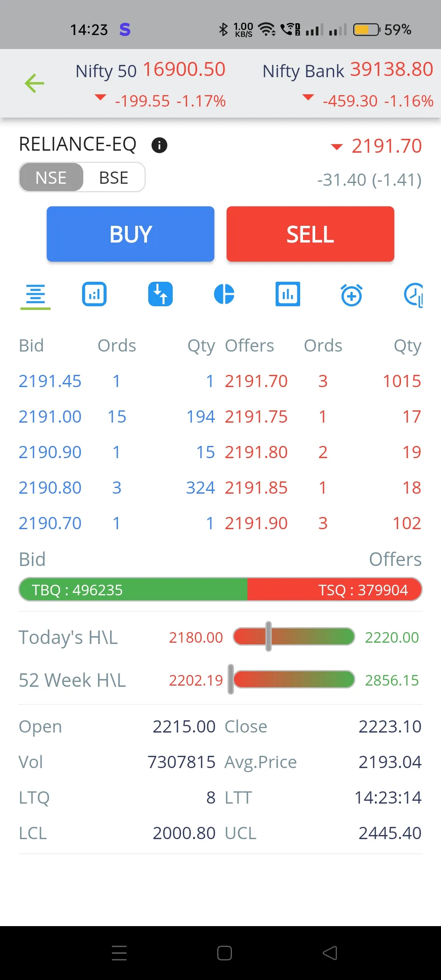Select the market depth tab icon

click(x=36, y=294)
